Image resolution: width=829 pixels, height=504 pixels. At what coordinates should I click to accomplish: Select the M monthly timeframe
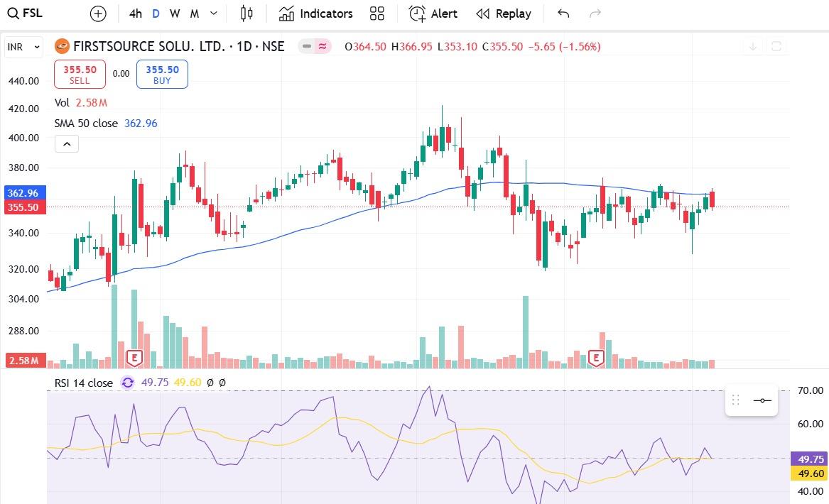click(195, 13)
